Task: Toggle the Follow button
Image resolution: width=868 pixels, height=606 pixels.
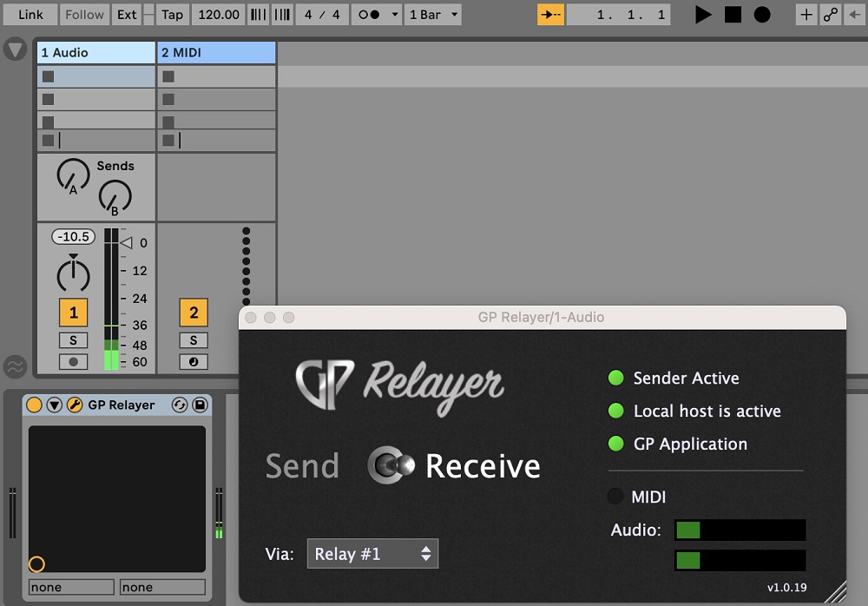Action: pyautogui.click(x=84, y=15)
